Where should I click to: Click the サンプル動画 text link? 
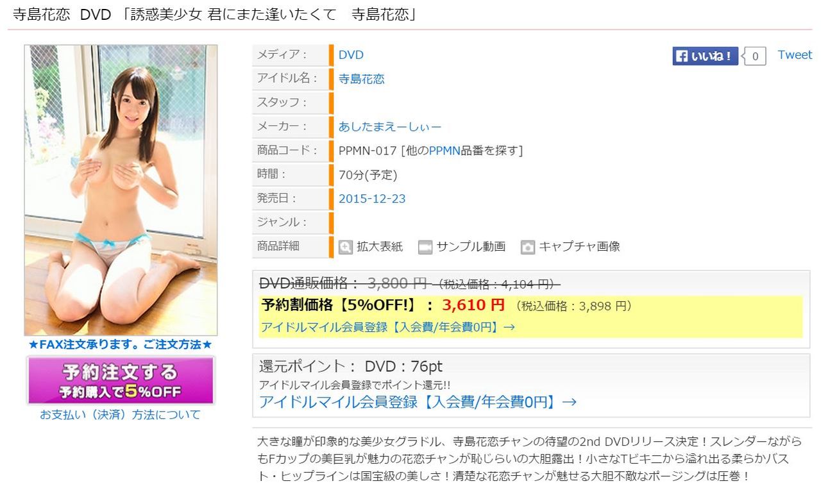[x=471, y=247]
